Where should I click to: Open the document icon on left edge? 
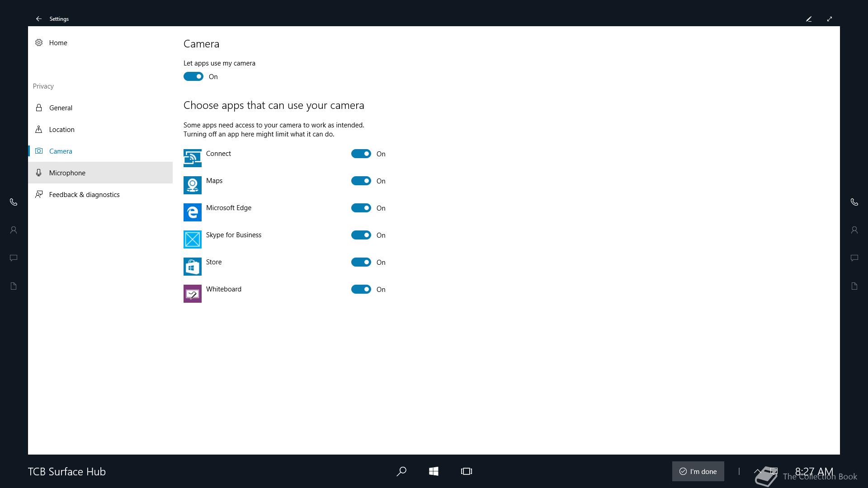14,286
